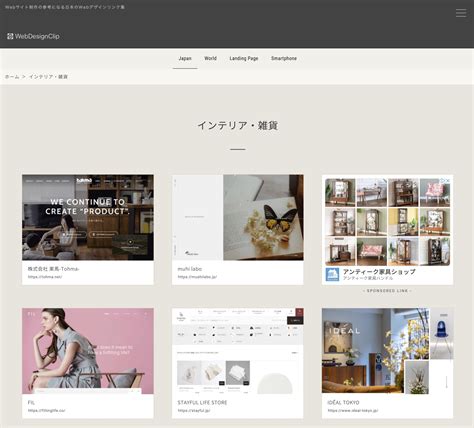Select the Japan tab
474x428 pixels.
[x=185, y=59]
